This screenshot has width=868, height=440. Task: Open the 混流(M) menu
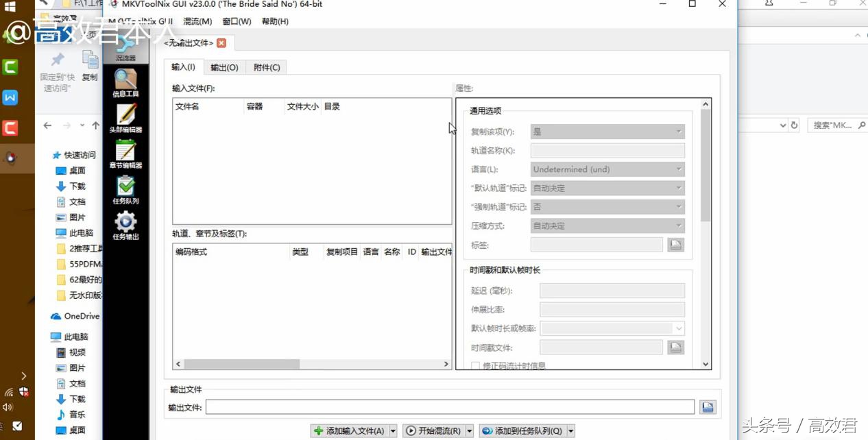(197, 21)
